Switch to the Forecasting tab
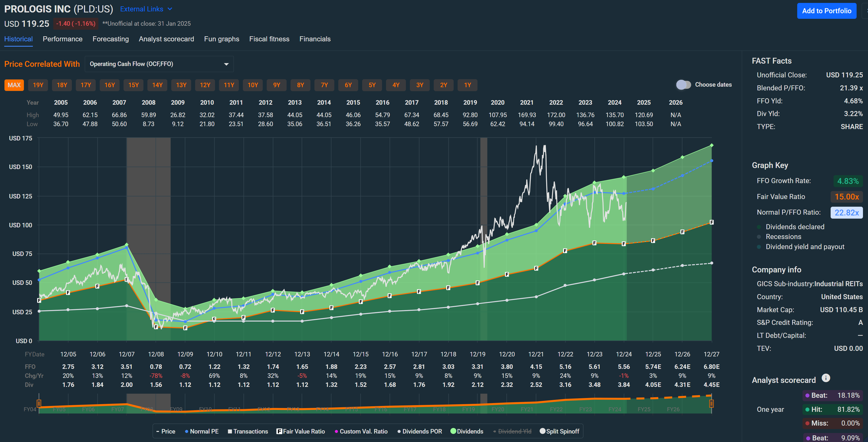The image size is (868, 442). [111, 39]
